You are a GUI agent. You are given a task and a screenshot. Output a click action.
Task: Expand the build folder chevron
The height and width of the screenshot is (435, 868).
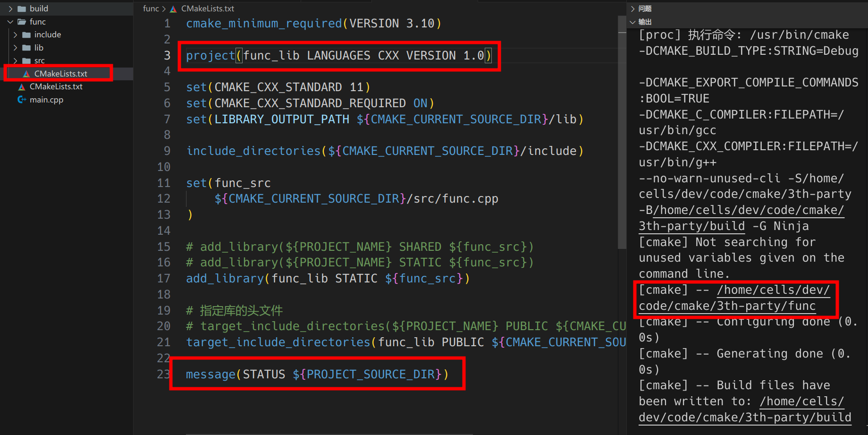[x=10, y=9]
